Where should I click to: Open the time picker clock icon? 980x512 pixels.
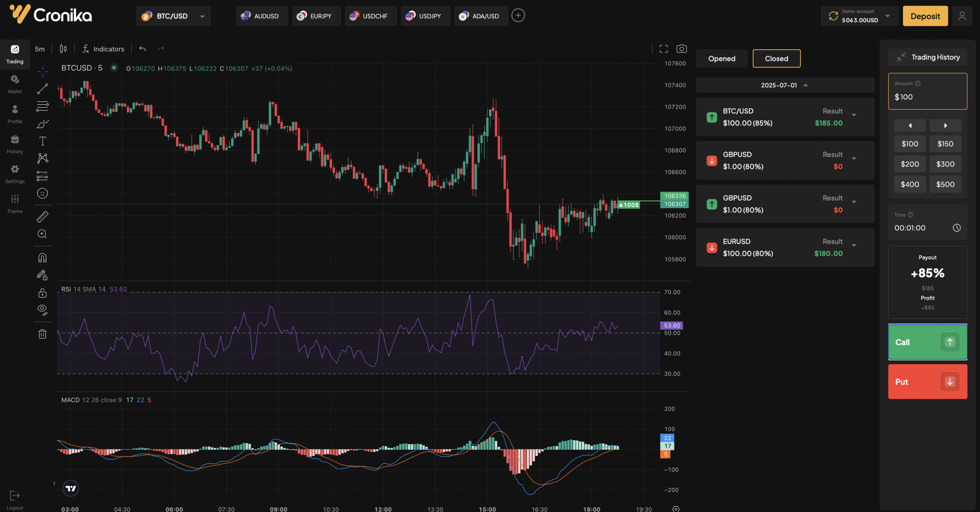point(957,228)
